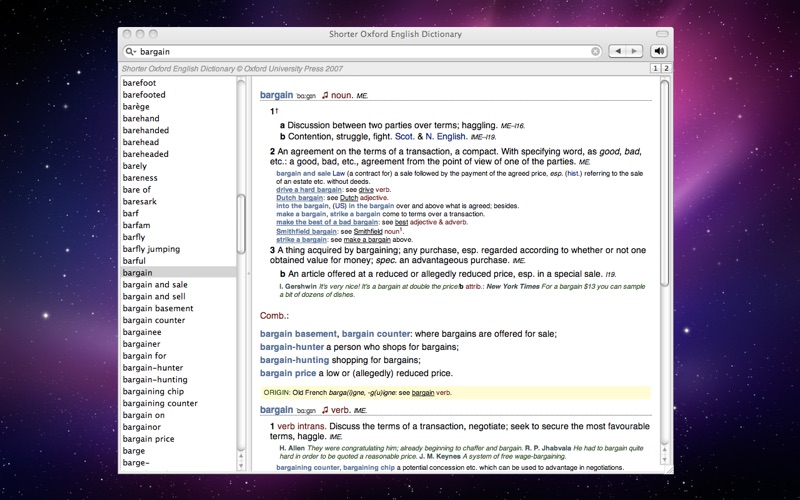Open the 'drive a hard bargain' link
The height and width of the screenshot is (500, 800).
click(311, 188)
